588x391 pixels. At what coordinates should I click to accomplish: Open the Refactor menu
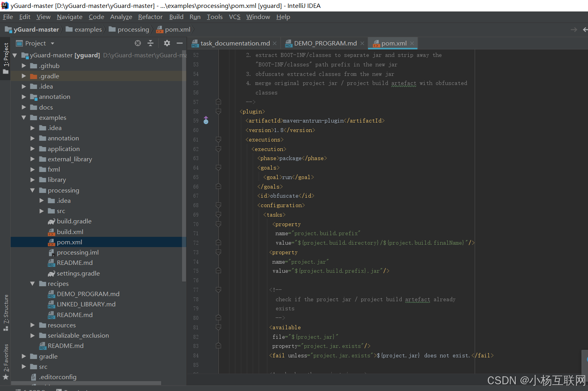[x=150, y=17]
